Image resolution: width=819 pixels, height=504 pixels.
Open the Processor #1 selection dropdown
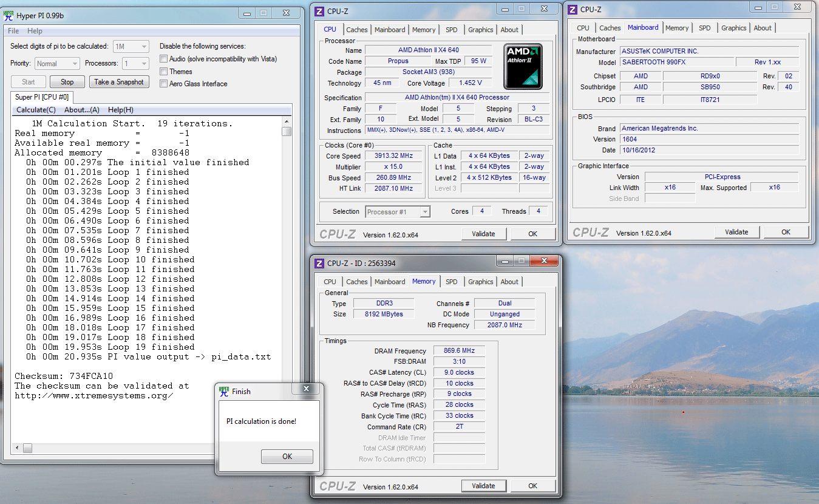(x=398, y=212)
